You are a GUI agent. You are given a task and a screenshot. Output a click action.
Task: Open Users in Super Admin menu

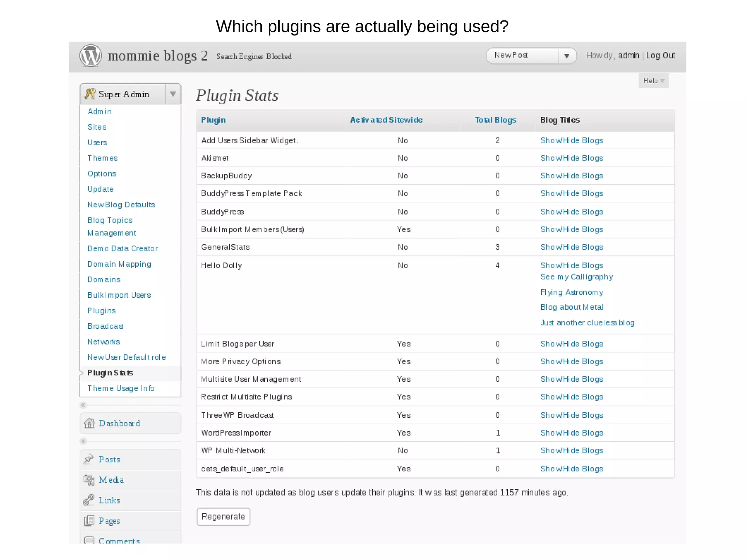[97, 143]
